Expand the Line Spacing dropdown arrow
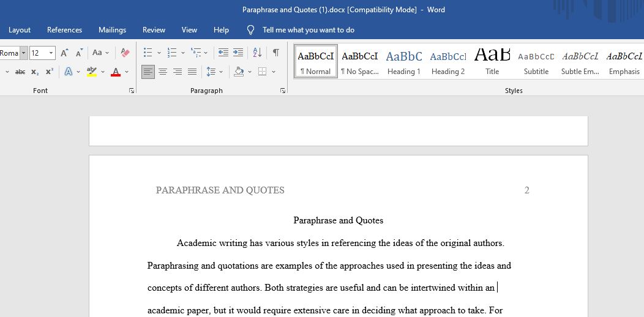The image size is (644, 317). 221,72
